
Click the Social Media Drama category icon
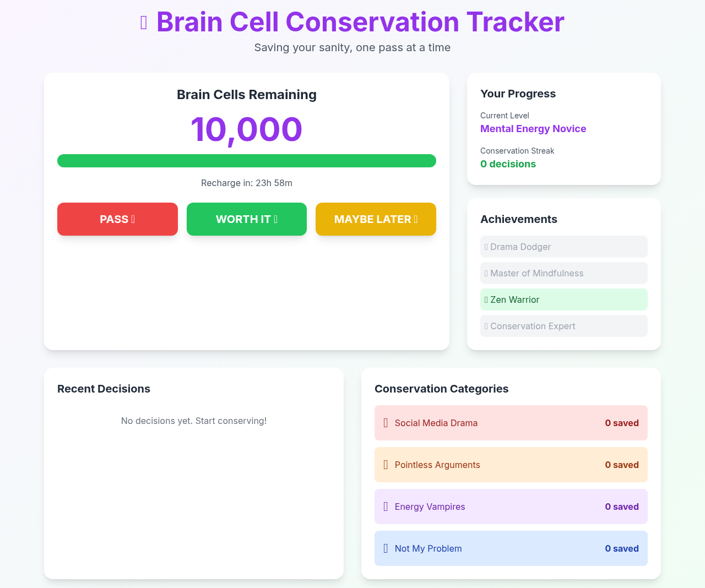(386, 423)
